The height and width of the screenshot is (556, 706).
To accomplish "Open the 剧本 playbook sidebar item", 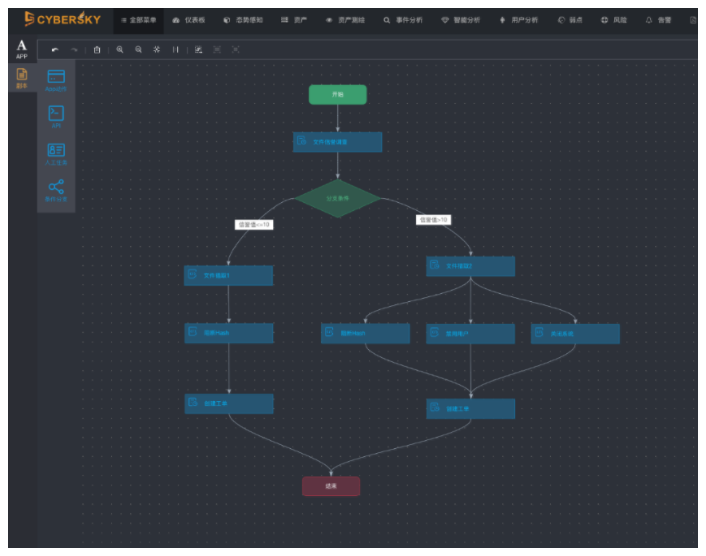I will 21,77.
